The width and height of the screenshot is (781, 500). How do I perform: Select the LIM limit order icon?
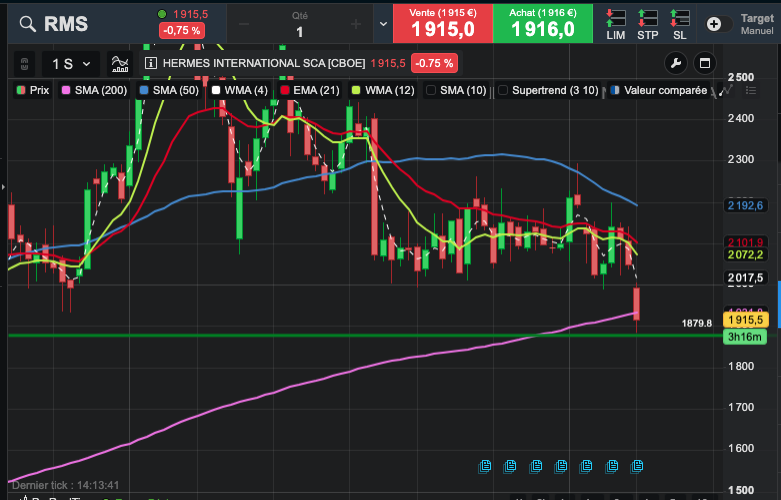click(616, 24)
